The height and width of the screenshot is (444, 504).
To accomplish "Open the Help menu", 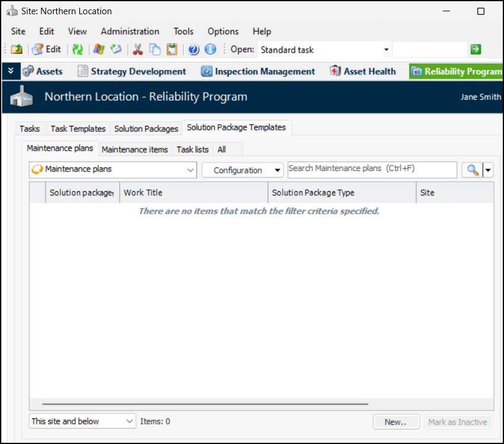I will [x=261, y=31].
